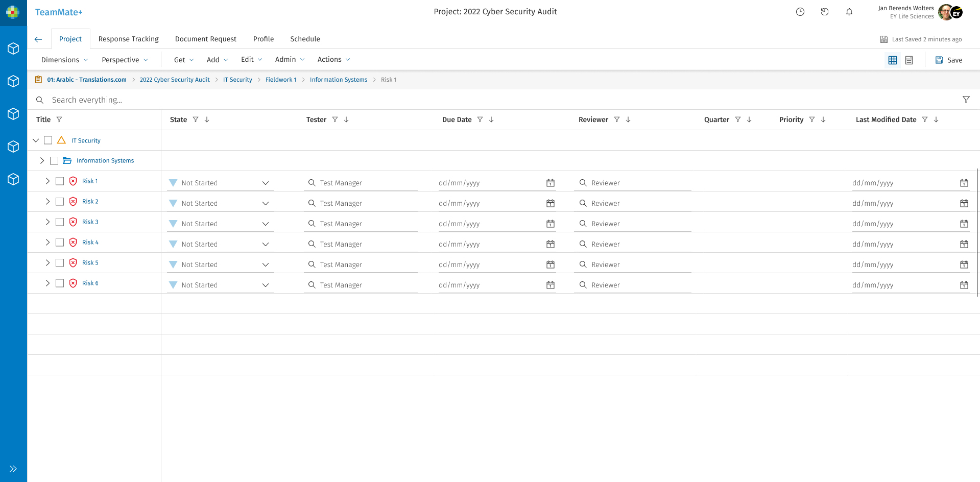Click the filter icon on State column

click(196, 119)
